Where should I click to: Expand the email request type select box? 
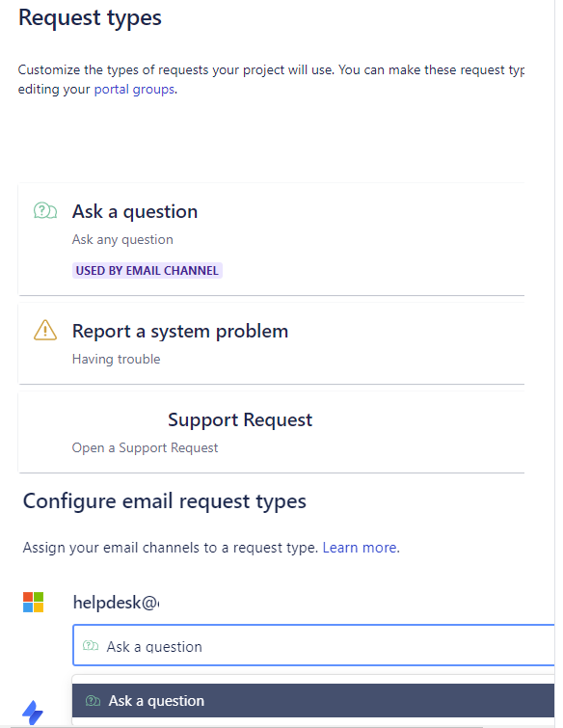point(313,645)
